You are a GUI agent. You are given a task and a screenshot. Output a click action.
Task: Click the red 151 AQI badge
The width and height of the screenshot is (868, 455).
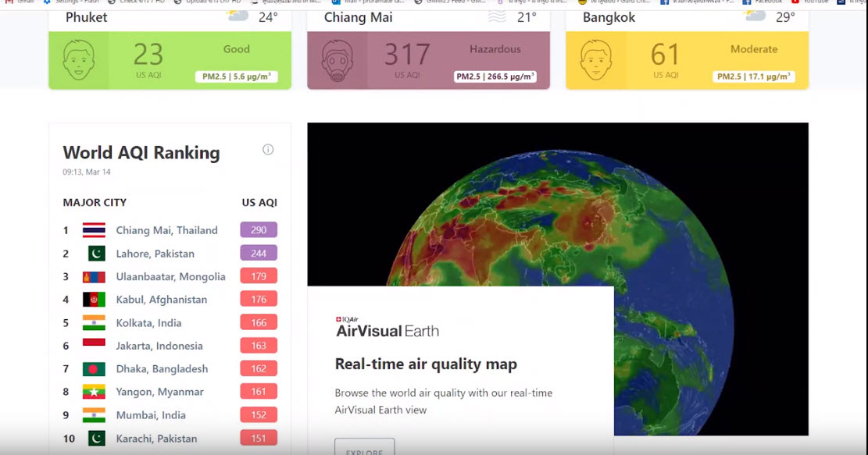259,439
